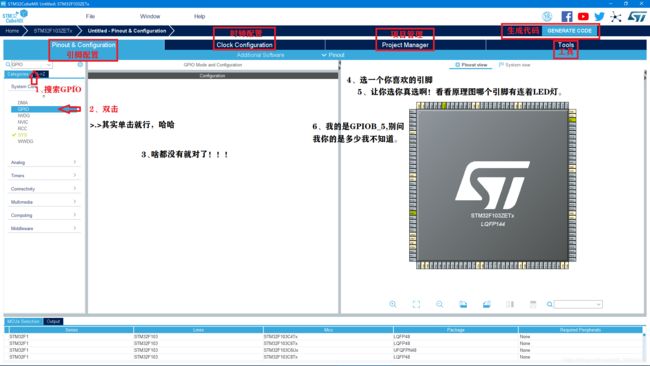
Task: Open the File menu
Action: tap(90, 17)
